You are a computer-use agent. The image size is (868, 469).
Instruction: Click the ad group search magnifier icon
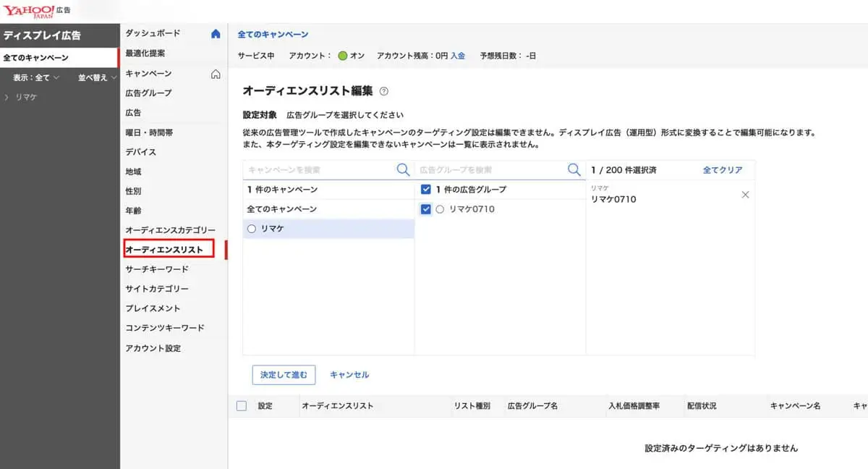[574, 169]
